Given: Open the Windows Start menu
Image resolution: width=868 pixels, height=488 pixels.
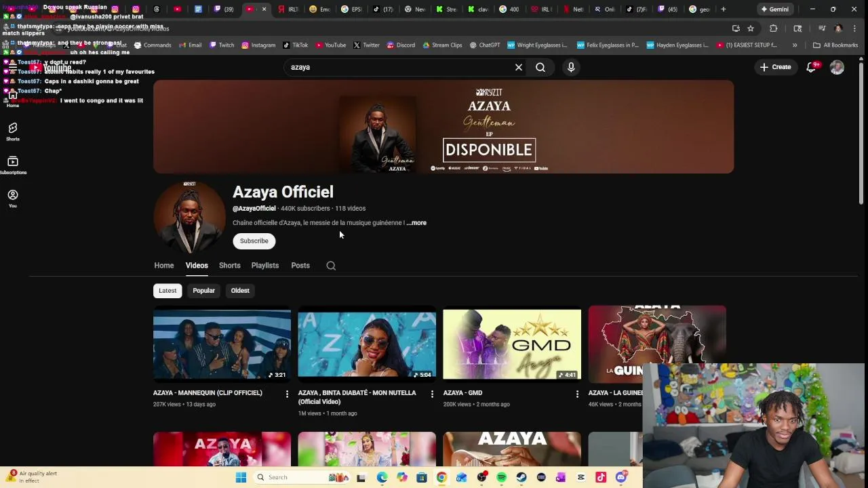Looking at the screenshot, I should pyautogui.click(x=241, y=477).
